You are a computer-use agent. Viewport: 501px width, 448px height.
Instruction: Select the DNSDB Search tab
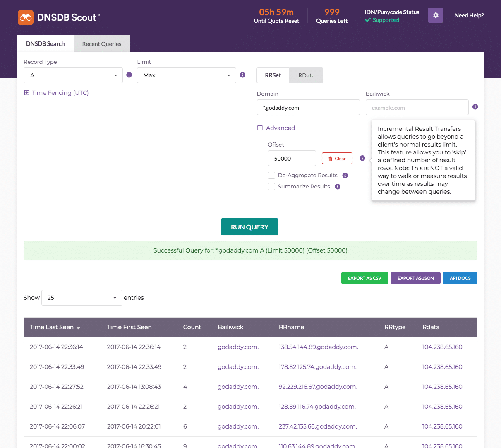click(46, 43)
